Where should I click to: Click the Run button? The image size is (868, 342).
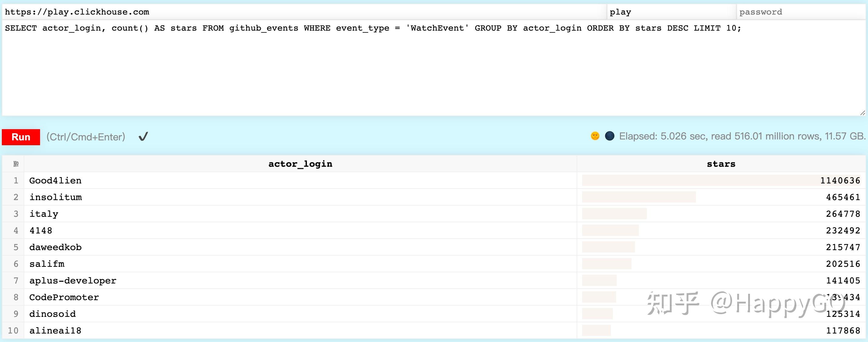21,137
